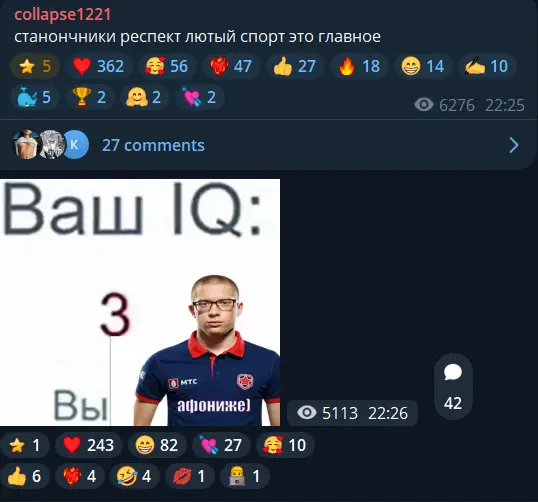This screenshot has width=538, height=502.
Task: Toggle the red heart reaction with 362
Action: point(98,66)
